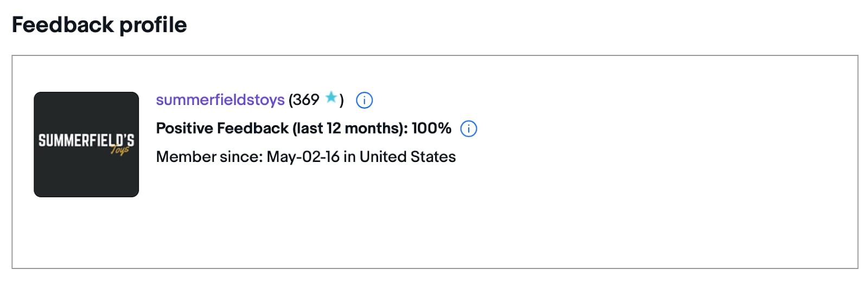Click the May-02-16 membership date

pos(303,157)
